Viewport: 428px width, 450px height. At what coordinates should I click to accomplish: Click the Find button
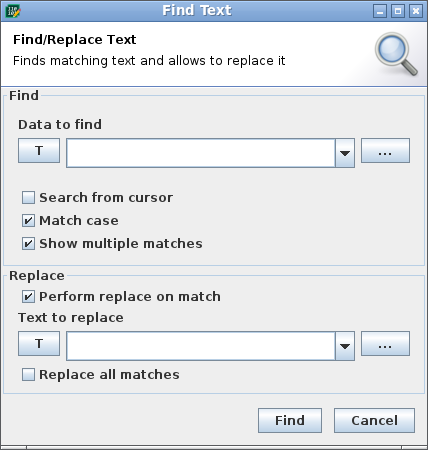coord(290,421)
